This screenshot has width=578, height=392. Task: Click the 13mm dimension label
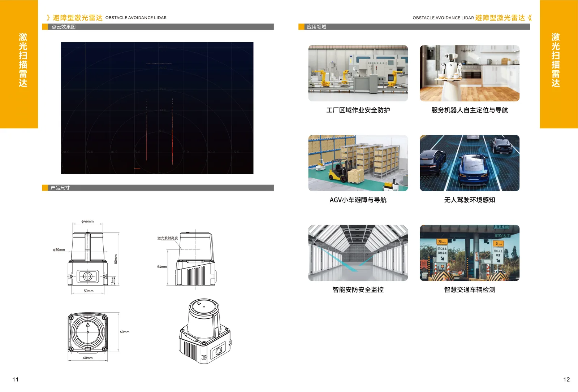point(112,280)
